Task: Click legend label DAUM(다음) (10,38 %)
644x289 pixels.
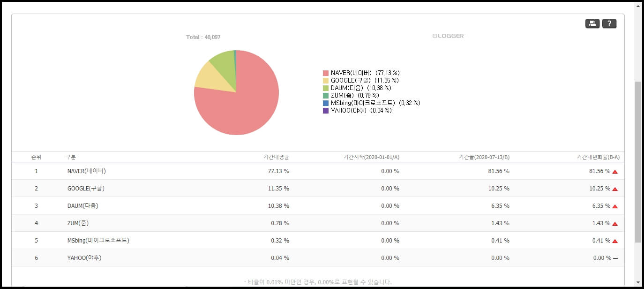Action: (361, 88)
